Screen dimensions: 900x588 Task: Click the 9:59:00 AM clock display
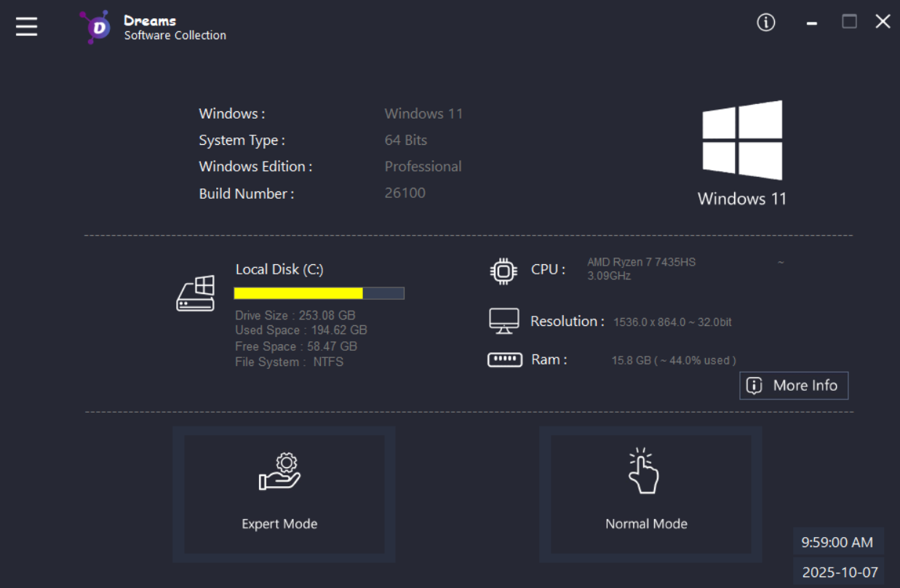tap(837, 542)
